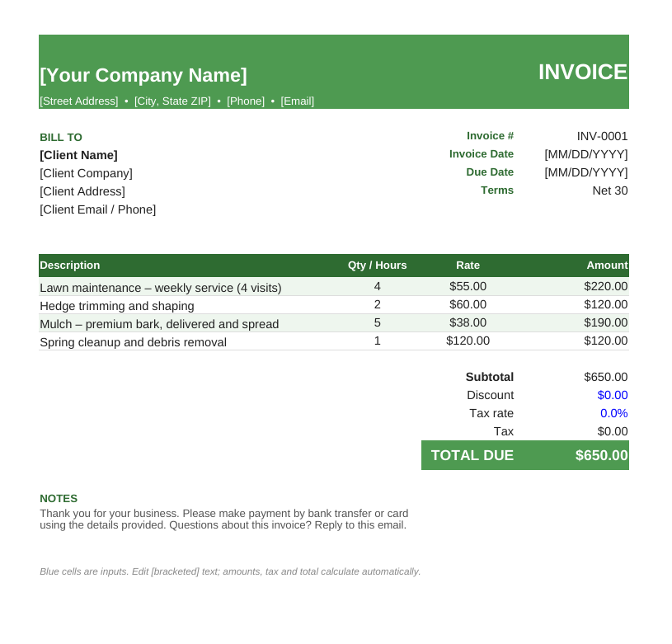Select the Hedge trimming and shaping description
672x644 pixels.
tap(117, 306)
